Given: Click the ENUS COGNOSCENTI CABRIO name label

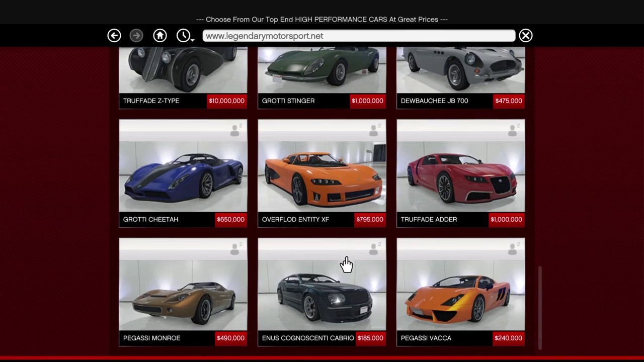Looking at the screenshot, I should pos(308,338).
